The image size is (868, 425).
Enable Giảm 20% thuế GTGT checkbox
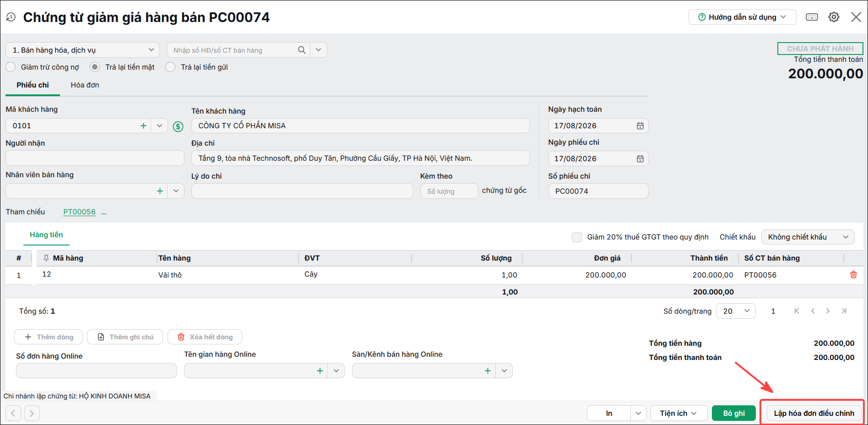[577, 237]
